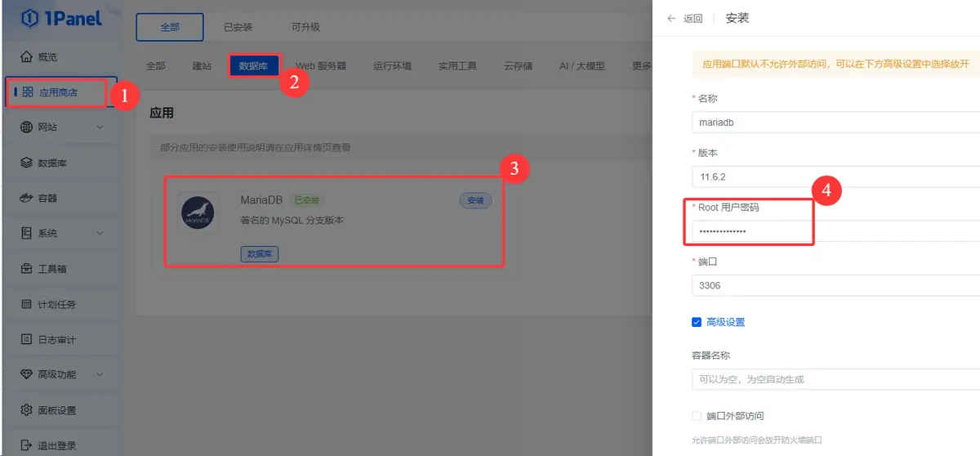Select the Web 服务器 category tab
This screenshot has width=980, height=456.
tap(320, 66)
